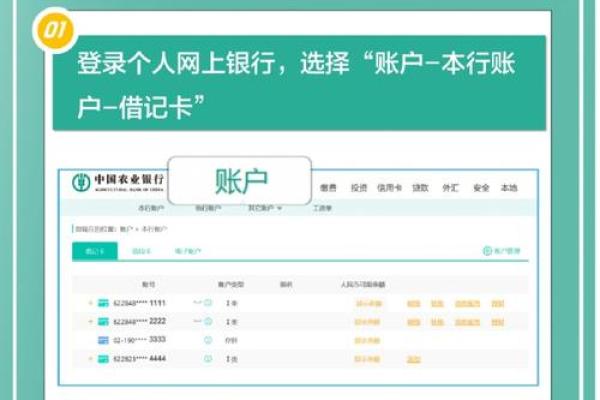The width and height of the screenshot is (600, 400).
Task: Click the first action link in the 1111 row
Action: 413,304
